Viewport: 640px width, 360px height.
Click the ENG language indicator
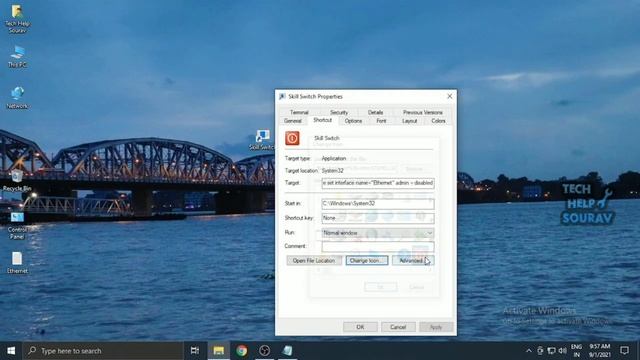click(576, 351)
